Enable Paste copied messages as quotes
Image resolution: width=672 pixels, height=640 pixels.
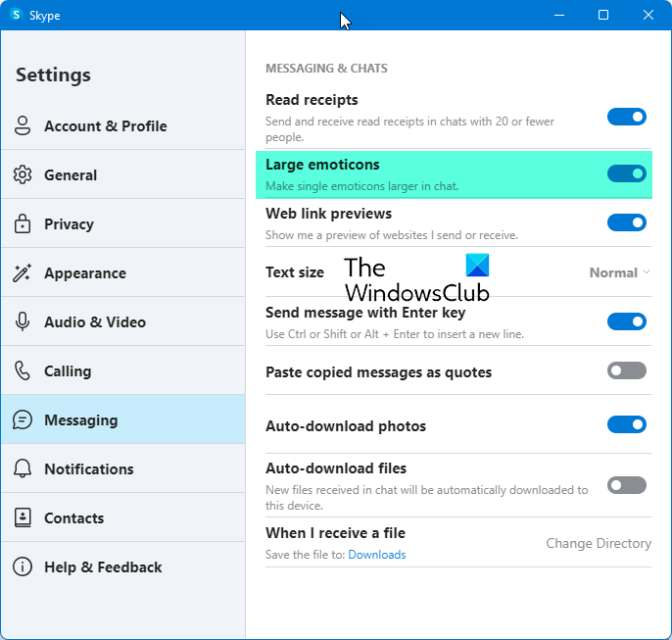pyautogui.click(x=627, y=370)
